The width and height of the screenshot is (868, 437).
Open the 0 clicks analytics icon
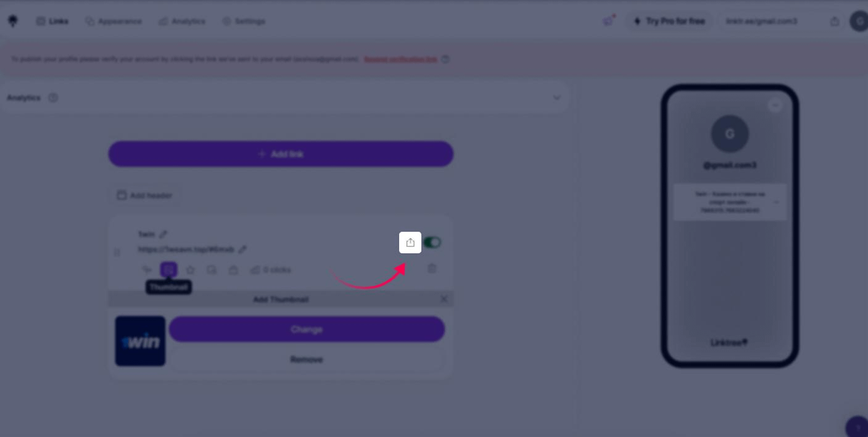tap(270, 270)
